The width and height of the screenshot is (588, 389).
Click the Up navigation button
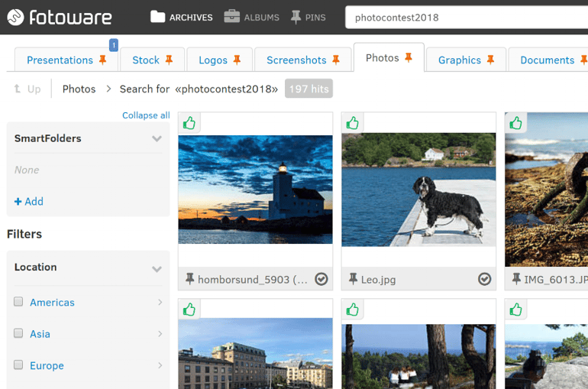click(27, 89)
